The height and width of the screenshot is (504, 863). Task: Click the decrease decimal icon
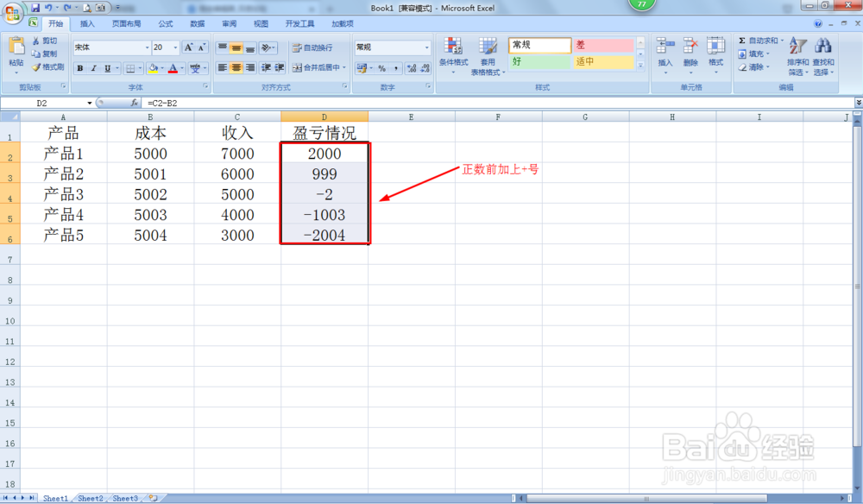pos(425,68)
